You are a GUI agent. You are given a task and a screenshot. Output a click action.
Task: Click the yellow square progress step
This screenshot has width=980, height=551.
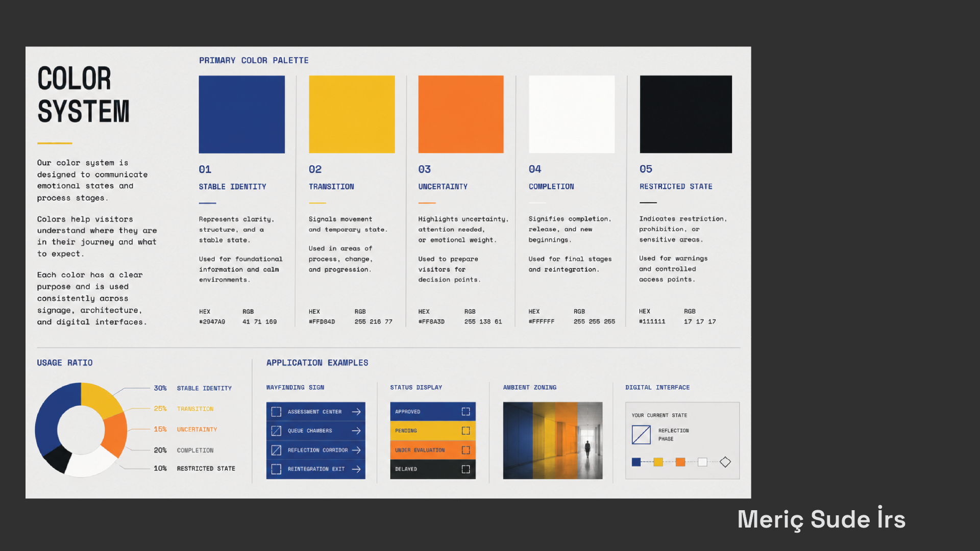[x=658, y=462]
